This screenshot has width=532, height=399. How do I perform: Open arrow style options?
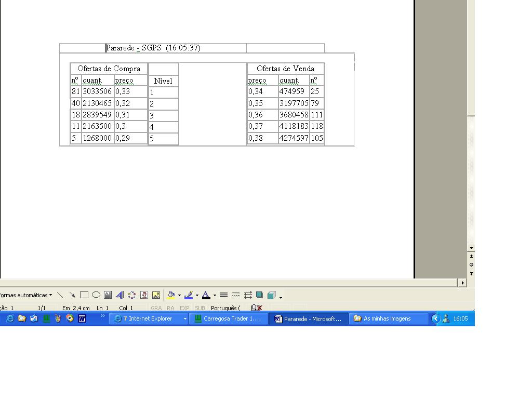pyautogui.click(x=248, y=295)
